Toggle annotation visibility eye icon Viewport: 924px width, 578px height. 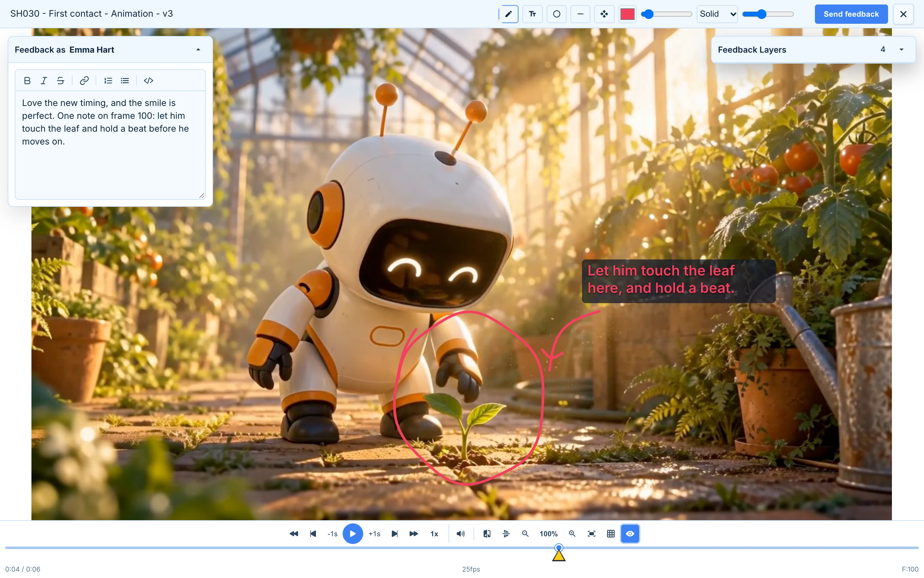tap(630, 534)
